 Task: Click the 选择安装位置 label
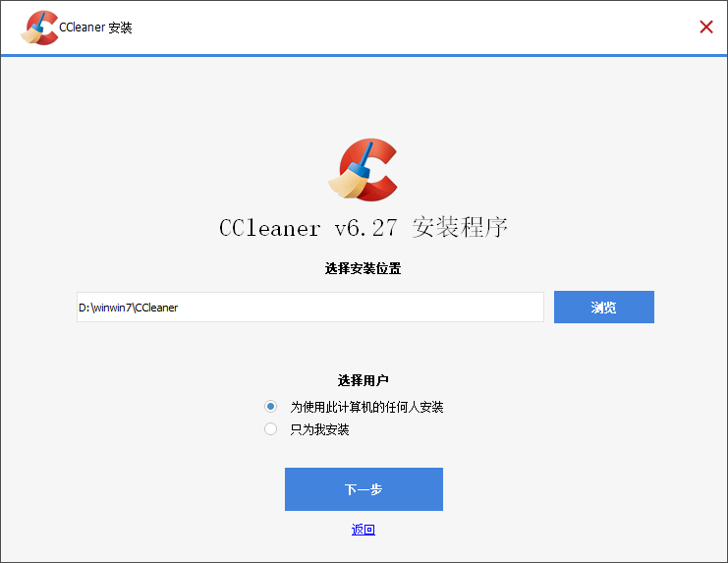pos(363,268)
